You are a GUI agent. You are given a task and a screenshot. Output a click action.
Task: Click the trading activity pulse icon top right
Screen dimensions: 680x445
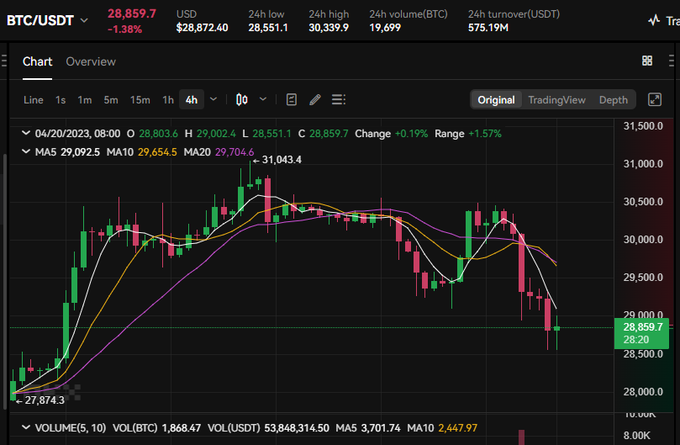coord(654,20)
